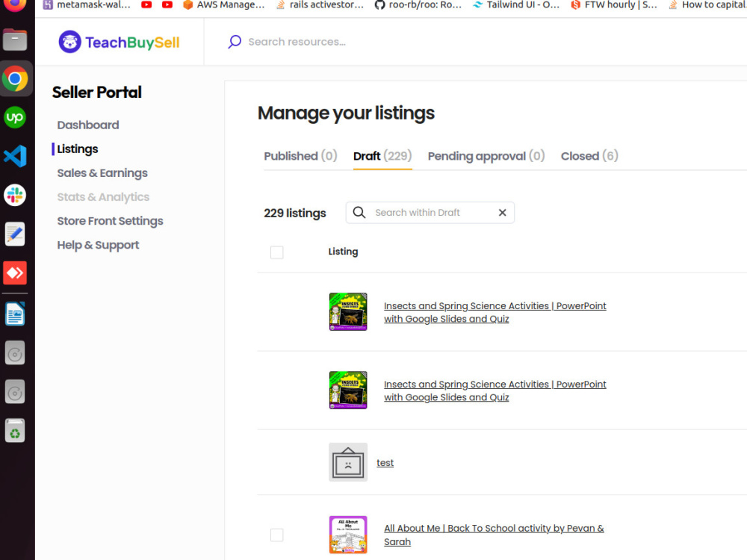Click the Seller Portal heading
The height and width of the screenshot is (560, 747).
(x=96, y=93)
